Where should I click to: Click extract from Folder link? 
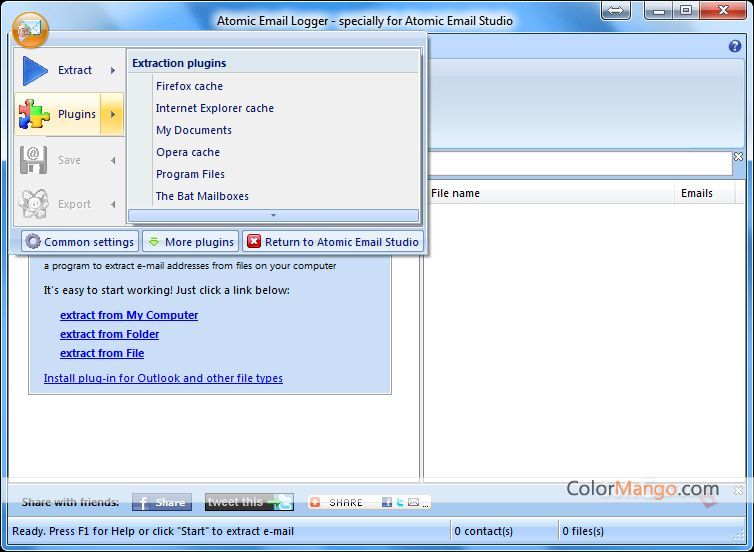coord(109,334)
